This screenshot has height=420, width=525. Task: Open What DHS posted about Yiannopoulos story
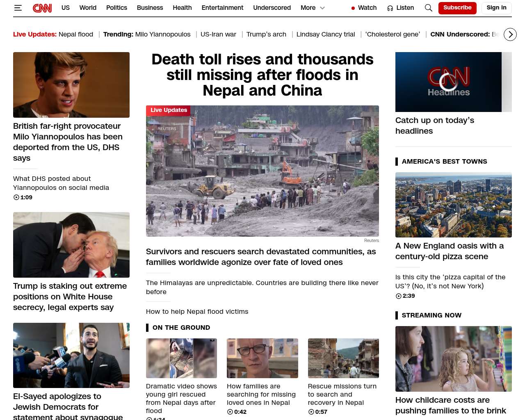point(61,183)
